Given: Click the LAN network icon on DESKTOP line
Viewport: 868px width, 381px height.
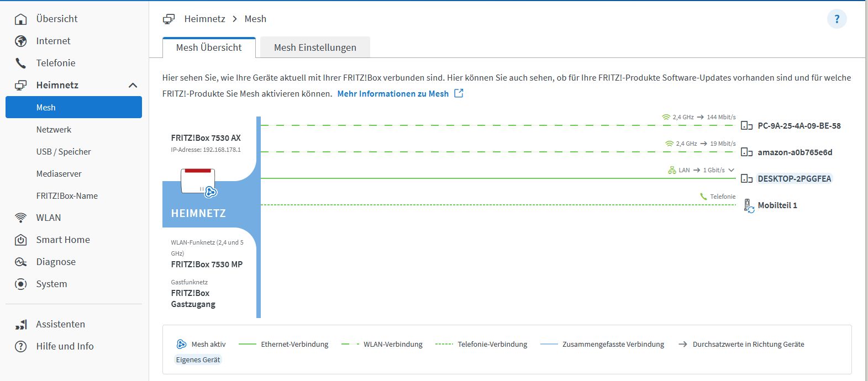Looking at the screenshot, I should 672,170.
